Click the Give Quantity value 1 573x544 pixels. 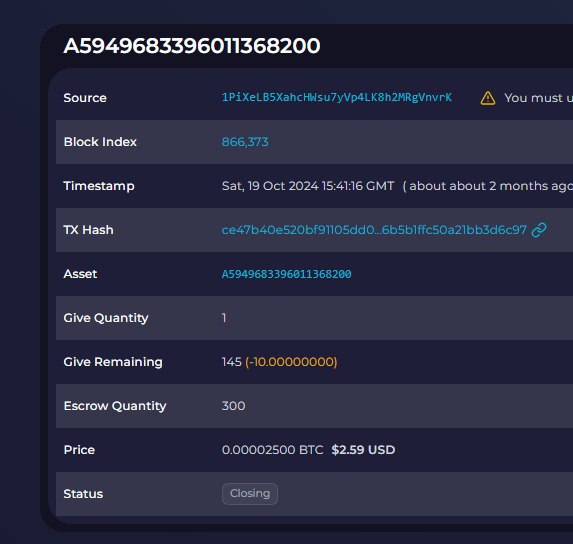pos(224,318)
